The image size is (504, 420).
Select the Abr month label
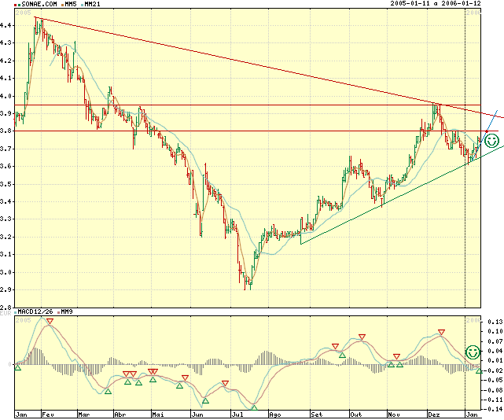coord(120,414)
